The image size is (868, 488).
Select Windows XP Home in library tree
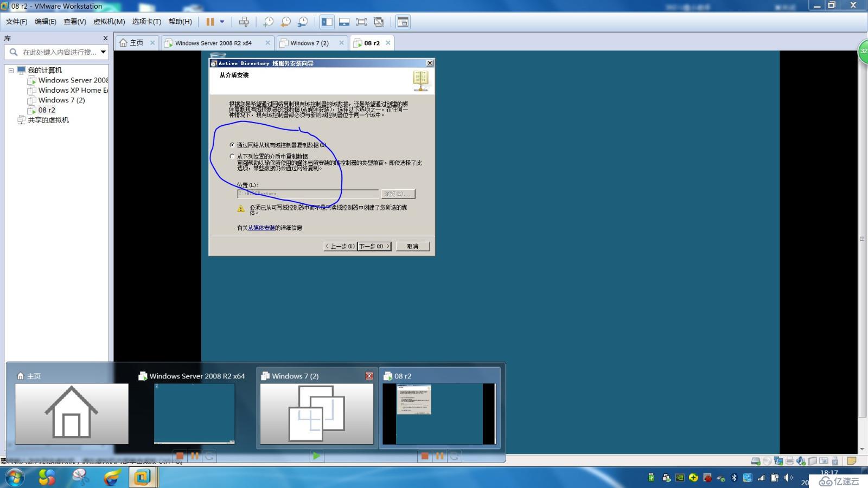[x=73, y=90]
